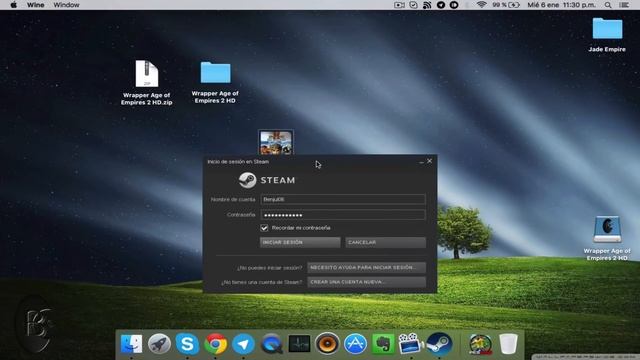The width and height of the screenshot is (640, 360).
Task: Open the Window menu in menu bar
Action: click(66, 5)
